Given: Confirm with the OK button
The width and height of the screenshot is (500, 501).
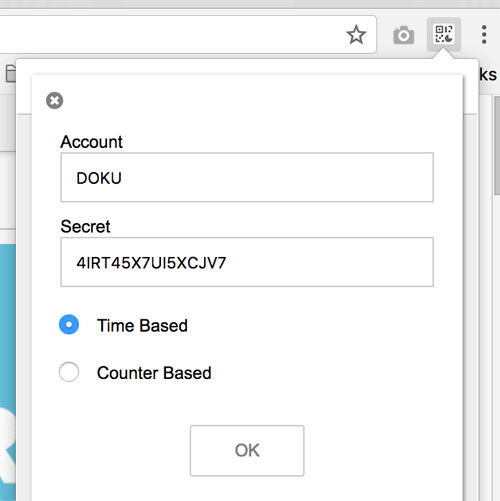Looking at the screenshot, I should point(247,450).
